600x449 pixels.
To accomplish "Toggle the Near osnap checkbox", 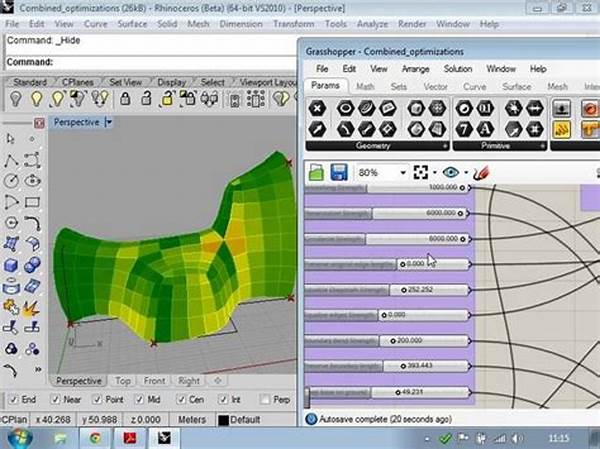I will (55, 400).
